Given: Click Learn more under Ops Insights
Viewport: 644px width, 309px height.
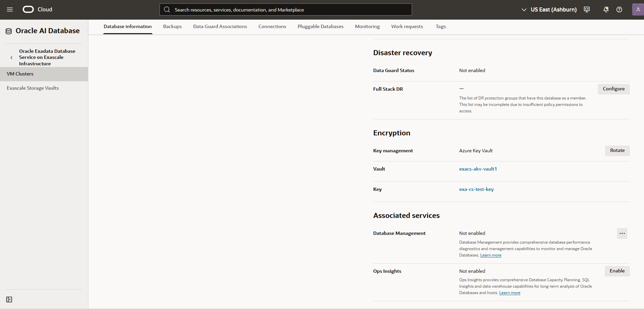Looking at the screenshot, I should 510,293.
